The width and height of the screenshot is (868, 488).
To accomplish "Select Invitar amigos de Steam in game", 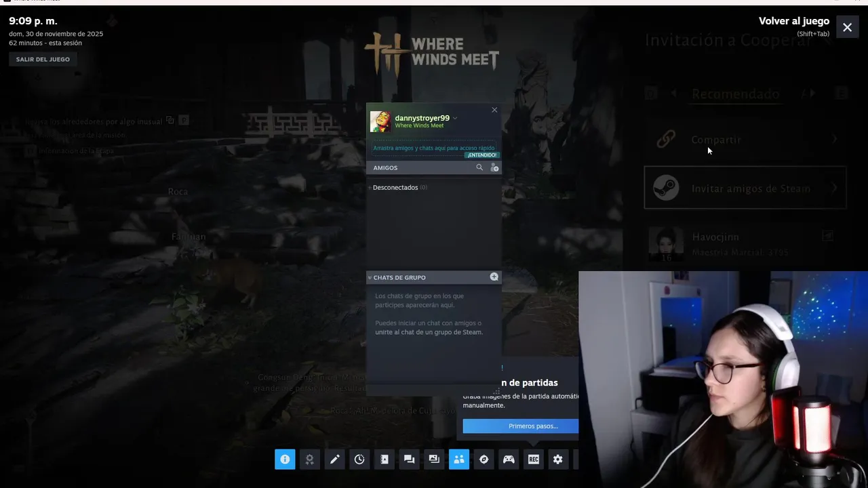I will 745,188.
